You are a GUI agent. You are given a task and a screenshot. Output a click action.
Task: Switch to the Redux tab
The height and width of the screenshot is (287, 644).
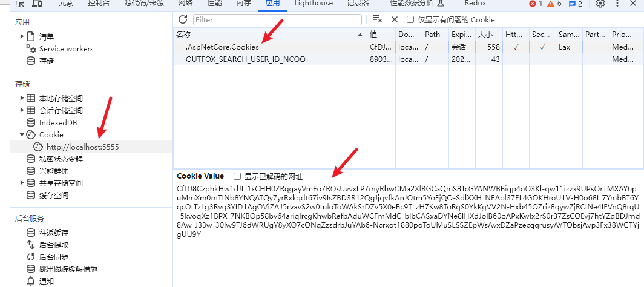[475, 4]
